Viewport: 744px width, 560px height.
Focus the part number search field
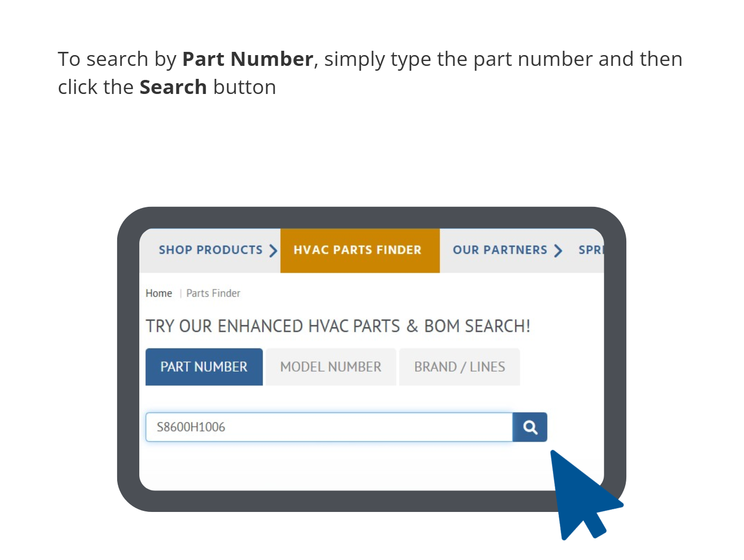329,427
